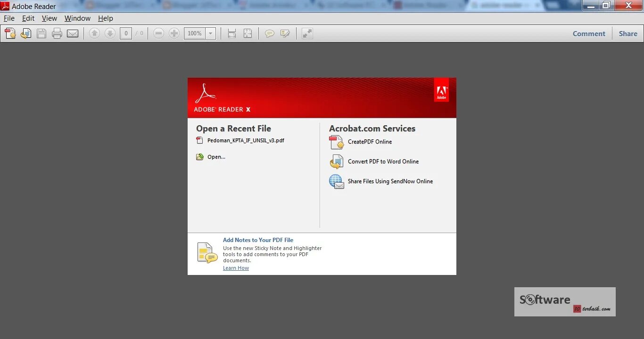Click the SendNow globe envelope icon
The width and height of the screenshot is (644, 339).
pyautogui.click(x=336, y=182)
